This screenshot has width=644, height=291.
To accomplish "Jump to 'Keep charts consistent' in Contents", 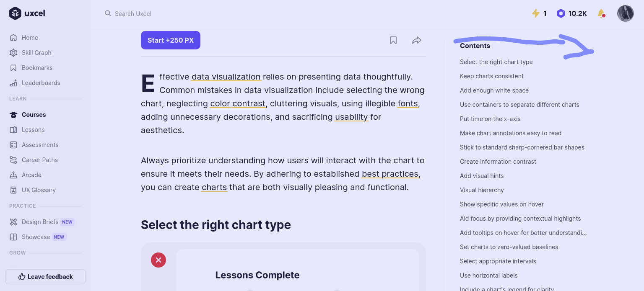I will (491, 76).
